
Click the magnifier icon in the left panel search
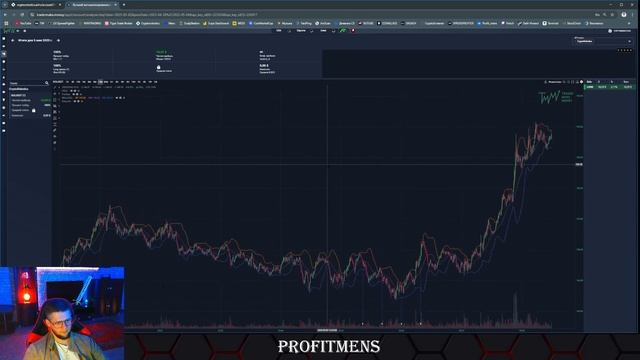[47, 83]
